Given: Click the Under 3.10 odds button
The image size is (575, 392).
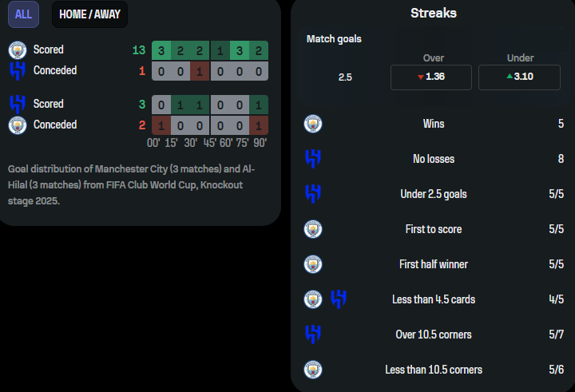Looking at the screenshot, I should click(519, 77).
